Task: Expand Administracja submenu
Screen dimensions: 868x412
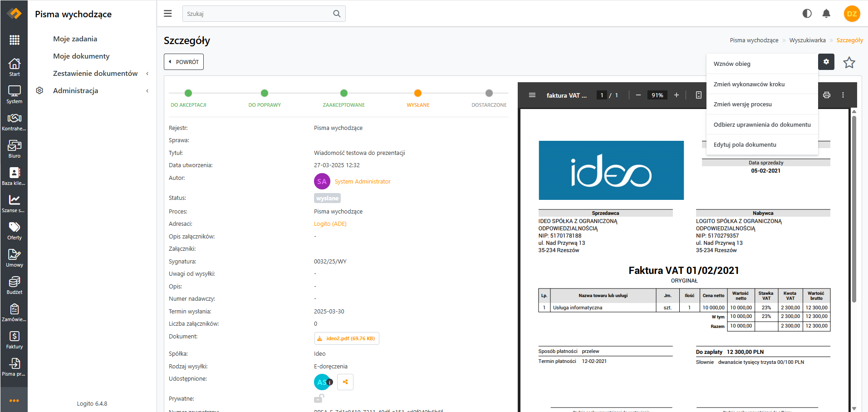Action: click(147, 91)
